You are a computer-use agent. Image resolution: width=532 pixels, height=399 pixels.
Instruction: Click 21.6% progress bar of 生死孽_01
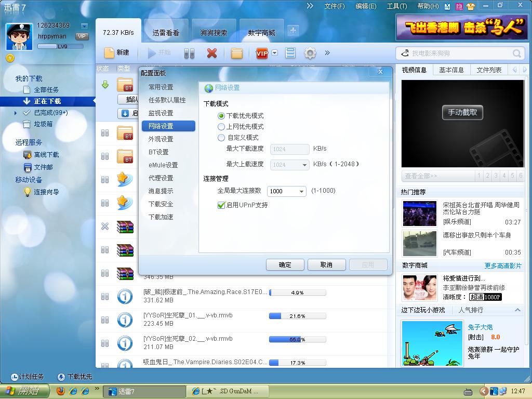tap(298, 316)
